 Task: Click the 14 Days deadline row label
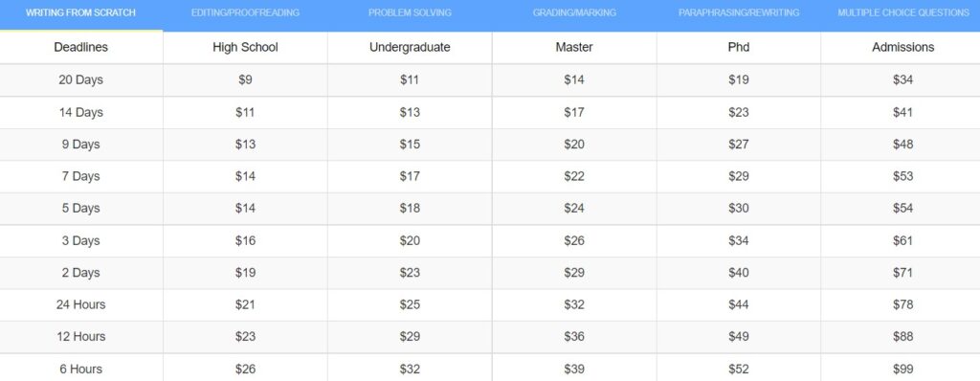point(81,113)
